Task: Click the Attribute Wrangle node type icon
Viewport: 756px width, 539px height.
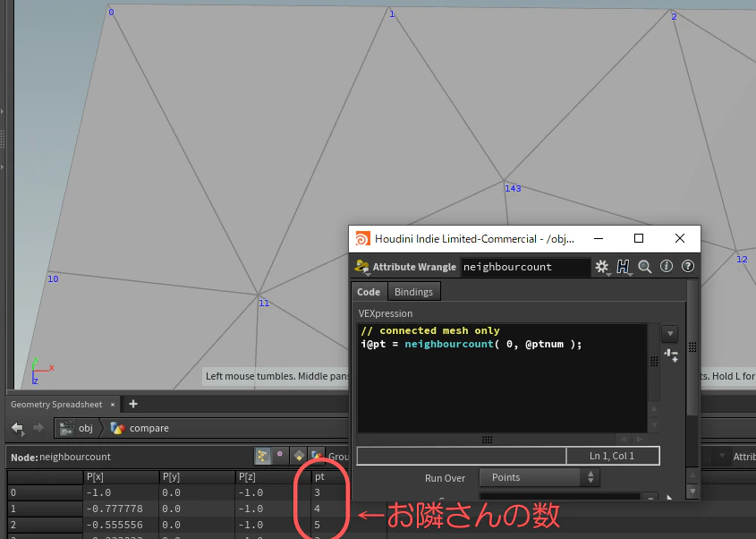Action: (361, 267)
